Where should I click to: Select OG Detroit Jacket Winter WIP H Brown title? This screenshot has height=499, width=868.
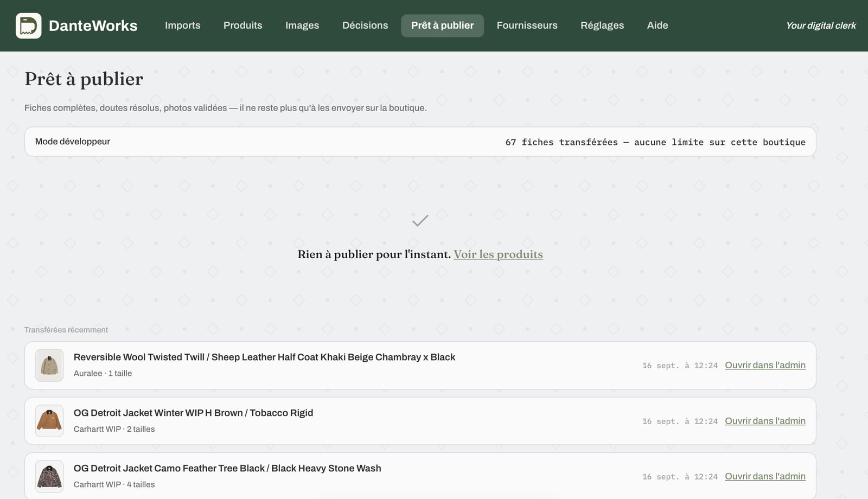coord(193,413)
